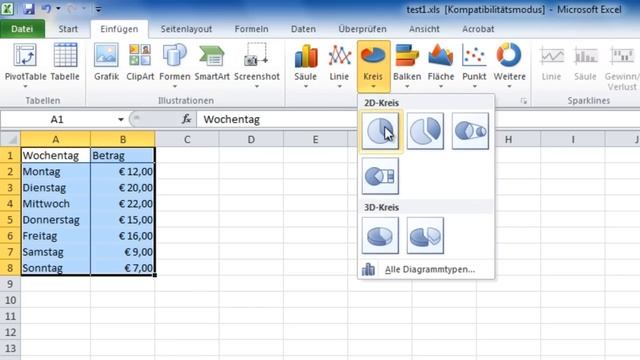The height and width of the screenshot is (360, 640).
Task: Open Alle Diagrammtypen dialog
Action: (426, 269)
